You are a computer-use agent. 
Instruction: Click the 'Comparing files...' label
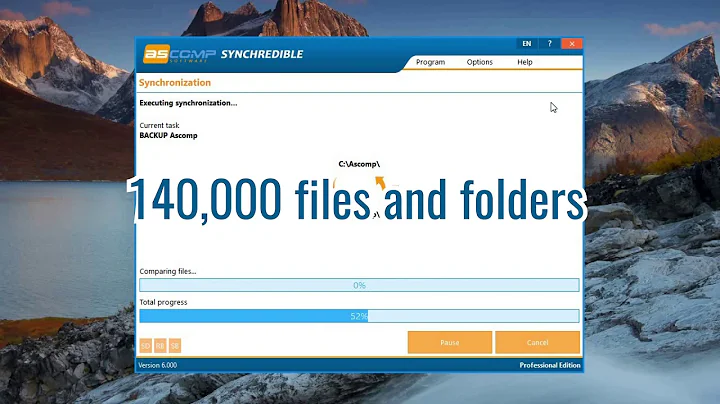[168, 271]
